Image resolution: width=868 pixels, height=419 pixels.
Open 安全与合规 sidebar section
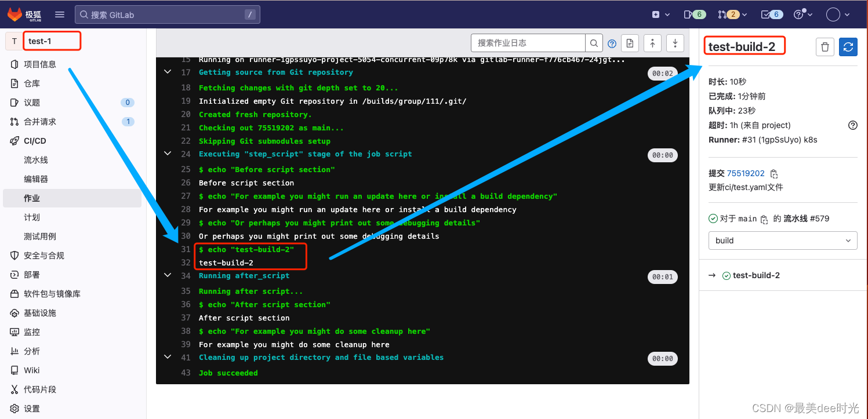[x=44, y=256]
